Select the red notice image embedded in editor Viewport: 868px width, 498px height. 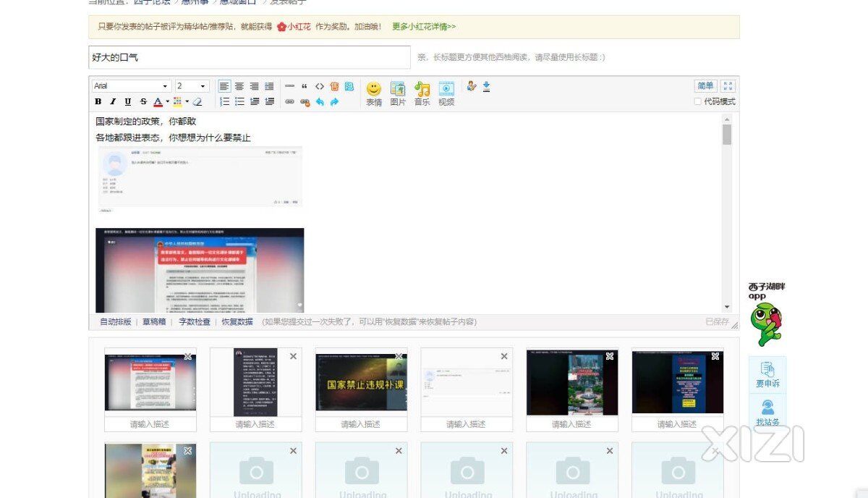coord(200,271)
